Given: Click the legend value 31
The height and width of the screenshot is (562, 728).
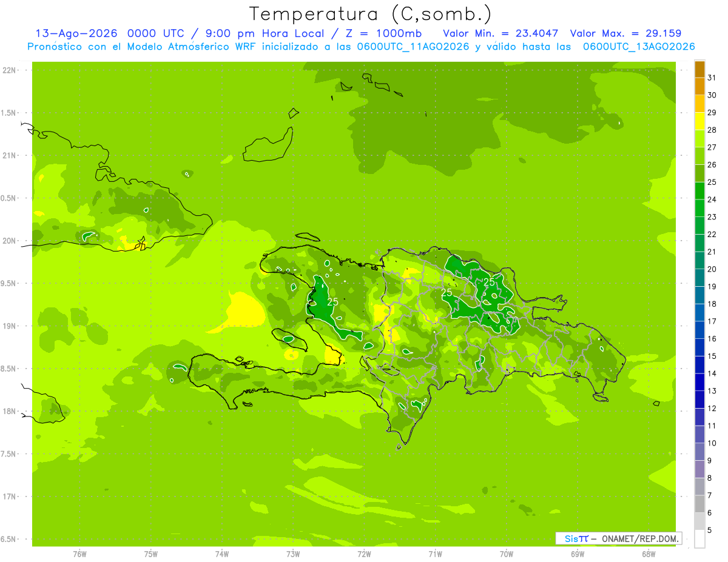Looking at the screenshot, I should 712,78.
